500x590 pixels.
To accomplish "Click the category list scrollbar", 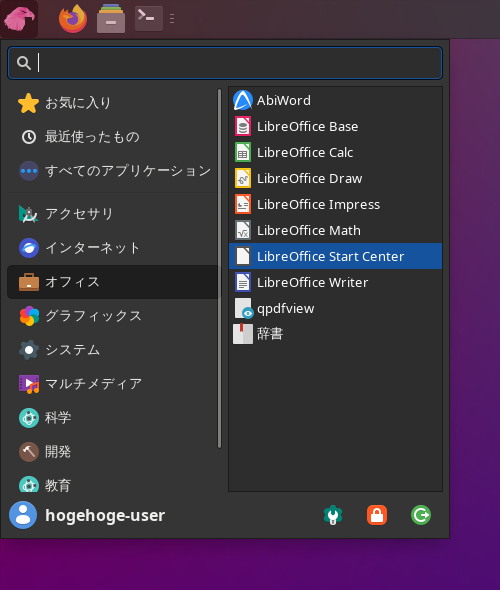I will [220, 269].
